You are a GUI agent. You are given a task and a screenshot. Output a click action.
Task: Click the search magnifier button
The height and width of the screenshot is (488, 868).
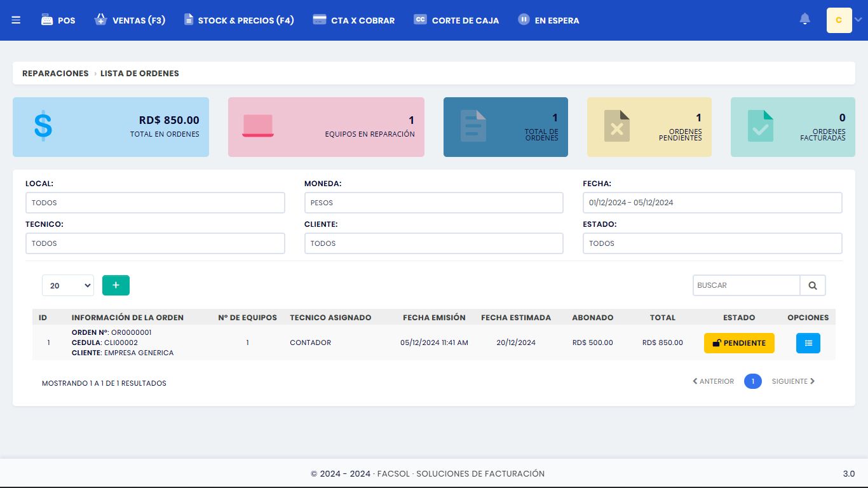813,285
